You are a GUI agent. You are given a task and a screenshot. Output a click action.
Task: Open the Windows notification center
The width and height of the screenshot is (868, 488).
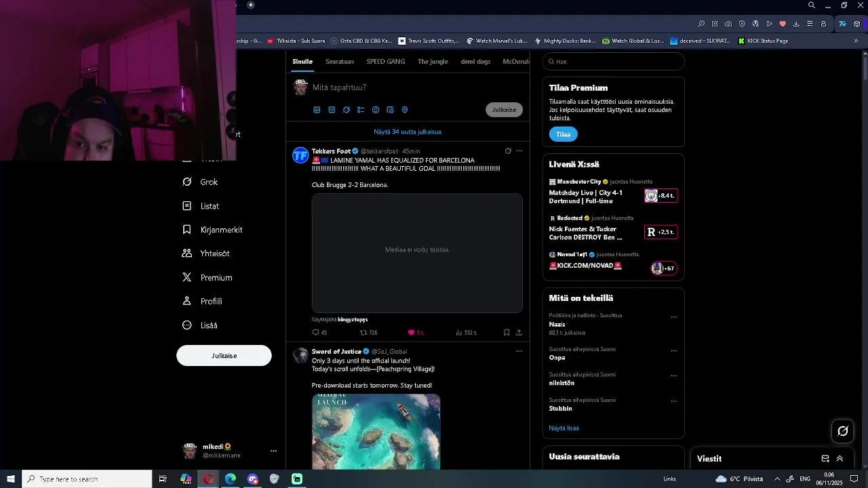coord(854,479)
